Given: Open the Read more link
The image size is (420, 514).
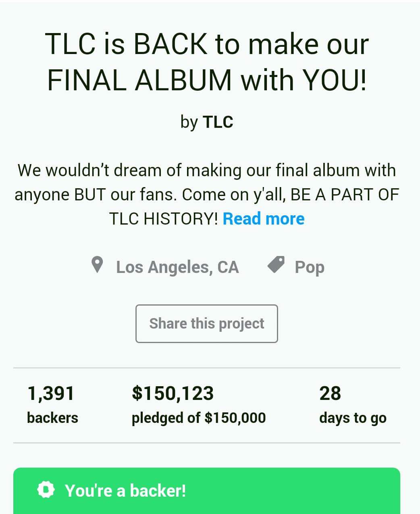Looking at the screenshot, I should (264, 219).
